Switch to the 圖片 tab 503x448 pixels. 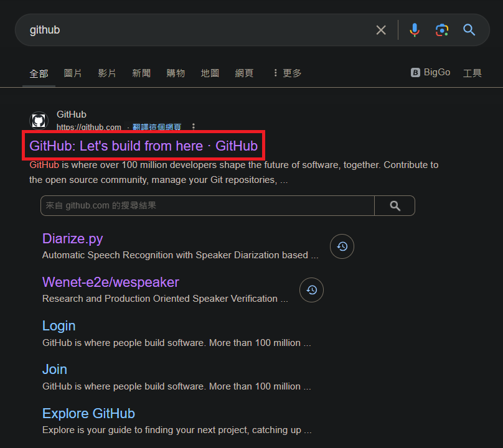pos(73,73)
